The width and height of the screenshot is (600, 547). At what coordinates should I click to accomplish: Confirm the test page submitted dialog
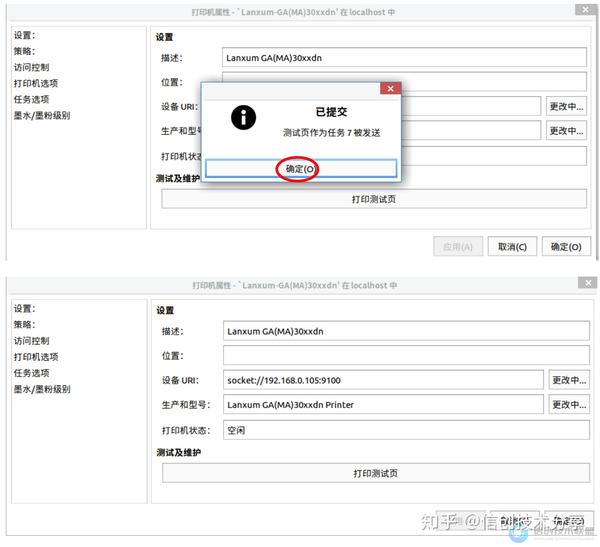[301, 168]
